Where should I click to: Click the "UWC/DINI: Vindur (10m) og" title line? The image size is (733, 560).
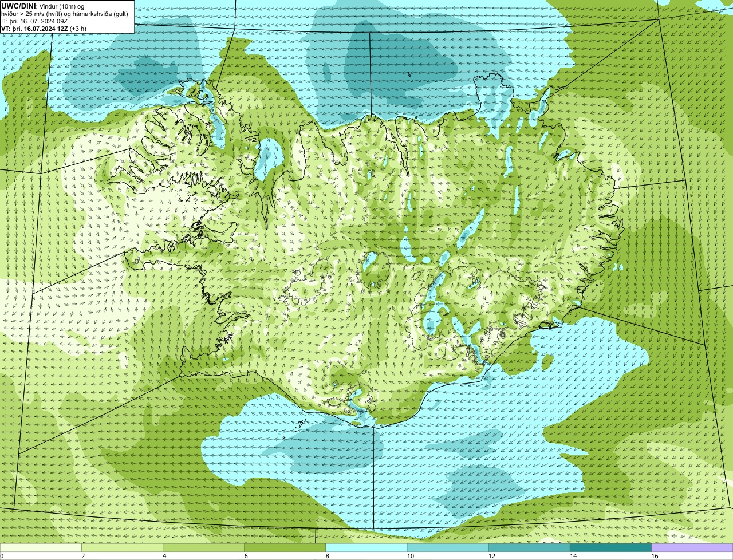click(43, 6)
